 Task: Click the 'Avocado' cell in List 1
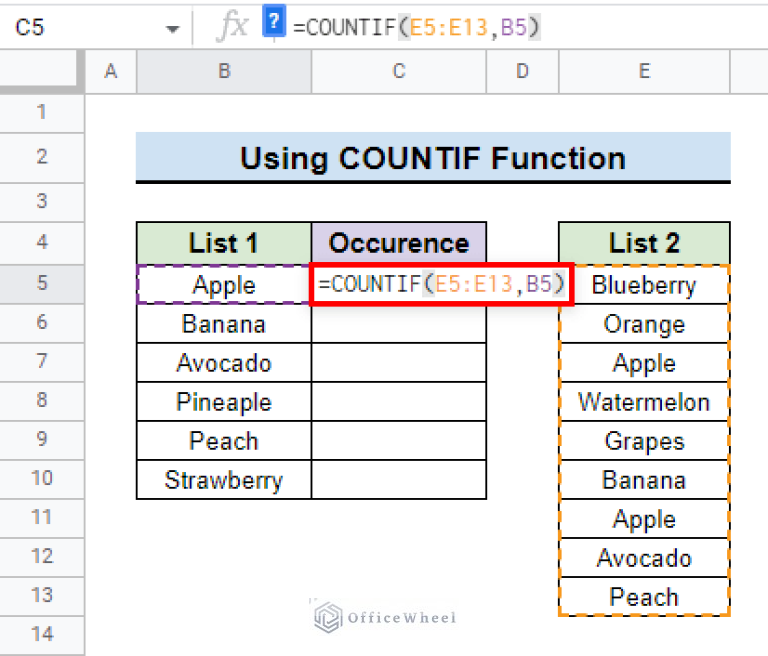[224, 363]
